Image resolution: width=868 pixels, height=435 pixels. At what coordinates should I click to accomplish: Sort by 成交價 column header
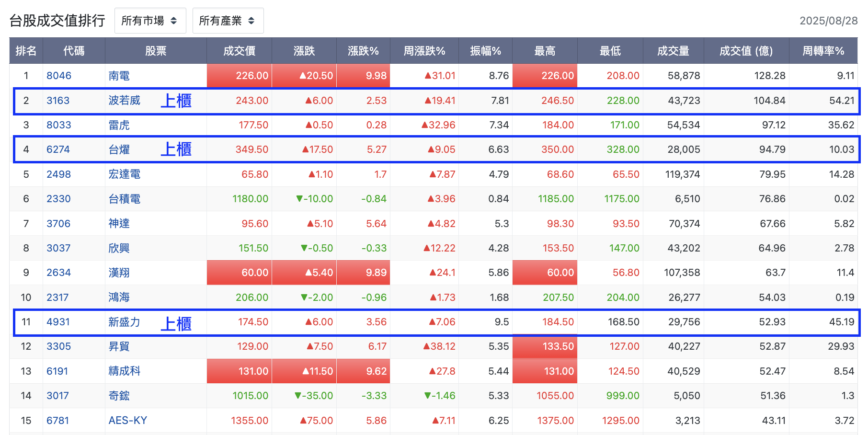(x=239, y=51)
